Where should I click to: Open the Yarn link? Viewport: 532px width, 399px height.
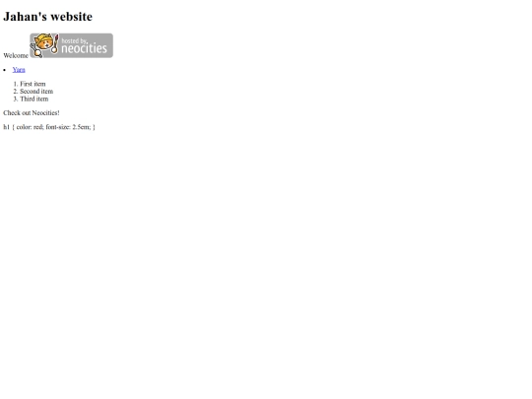coord(19,70)
